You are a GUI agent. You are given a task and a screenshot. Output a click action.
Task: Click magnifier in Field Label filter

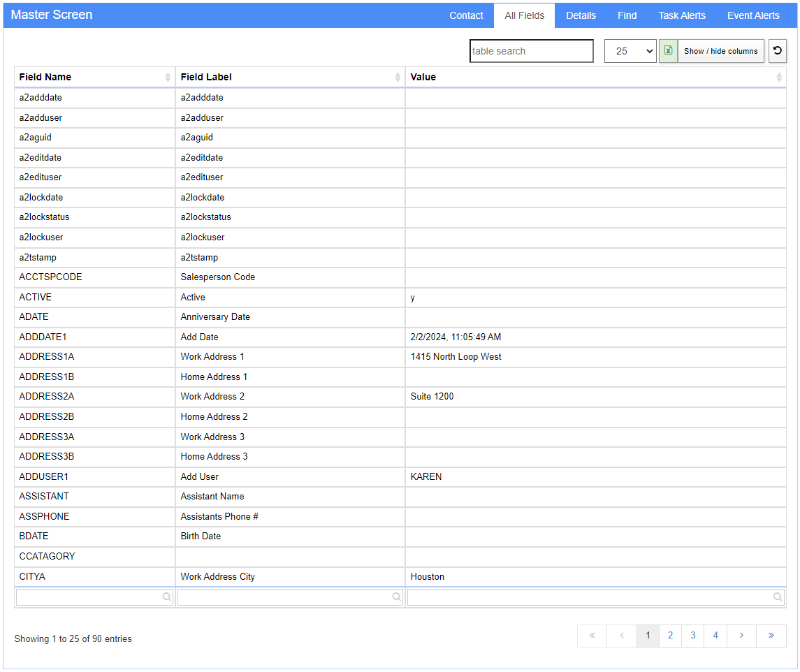(x=396, y=597)
